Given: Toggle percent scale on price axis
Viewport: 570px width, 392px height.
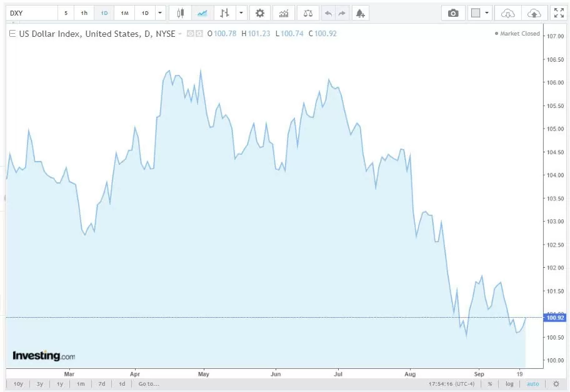Looking at the screenshot, I should [490, 384].
